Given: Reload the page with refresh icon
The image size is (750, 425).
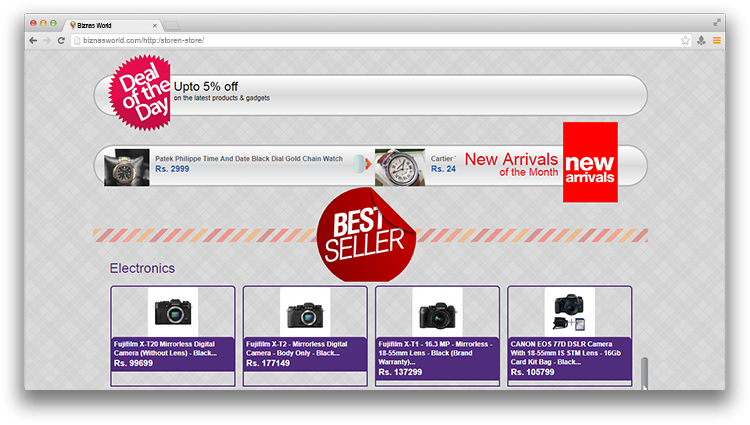Looking at the screenshot, I should 61,40.
